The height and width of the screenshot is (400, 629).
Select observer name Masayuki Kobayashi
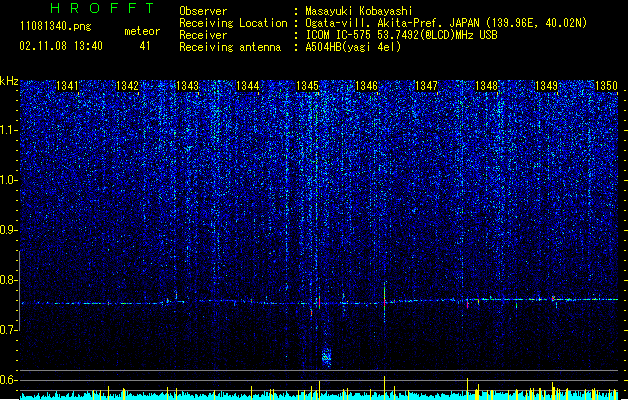(359, 11)
